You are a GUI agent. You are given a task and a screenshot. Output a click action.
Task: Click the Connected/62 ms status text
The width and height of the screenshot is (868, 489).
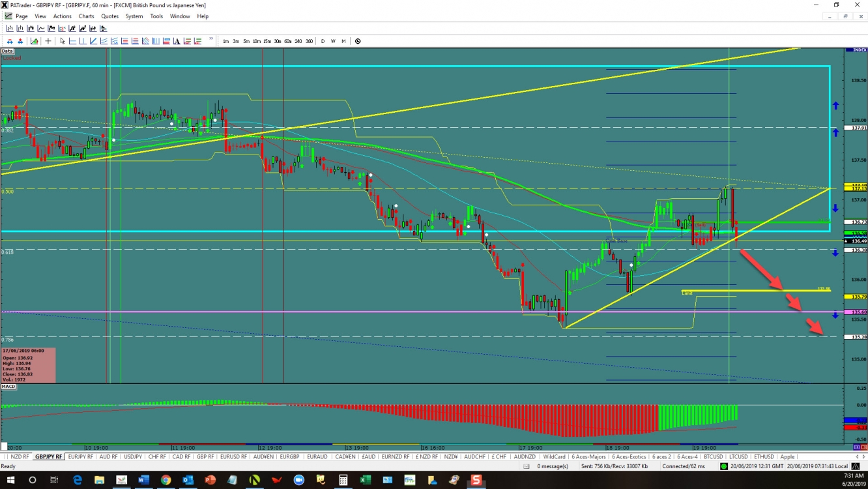point(683,466)
